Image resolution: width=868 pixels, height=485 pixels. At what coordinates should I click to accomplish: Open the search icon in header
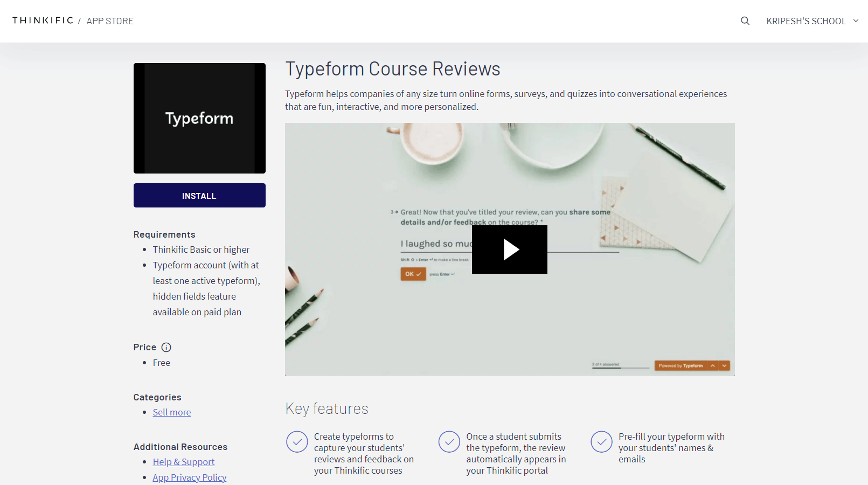click(745, 21)
